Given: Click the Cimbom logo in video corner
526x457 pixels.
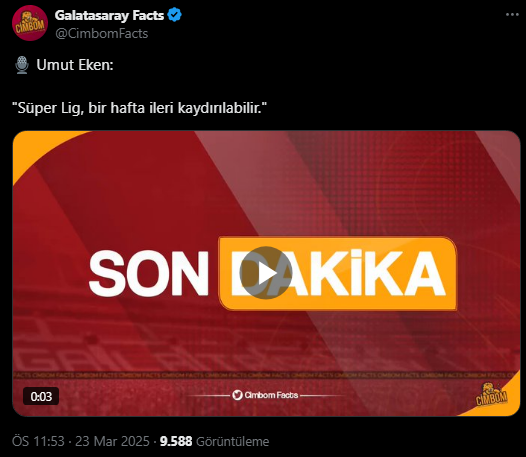Looking at the screenshot, I should [492, 395].
